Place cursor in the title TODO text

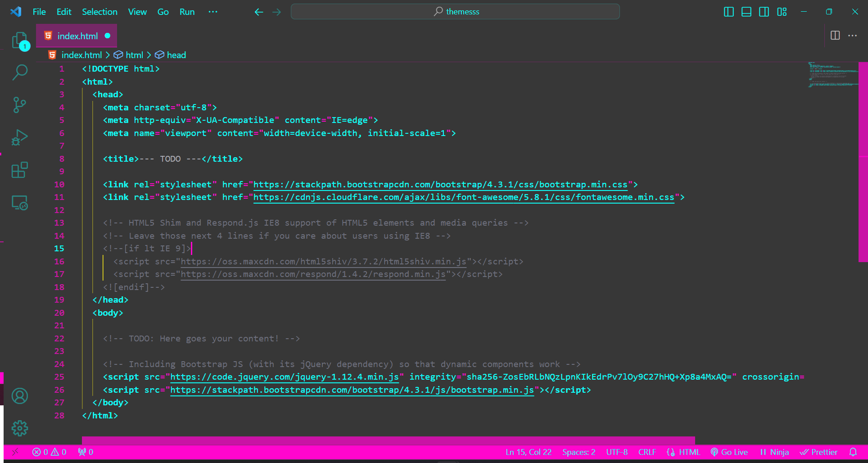(x=170, y=159)
